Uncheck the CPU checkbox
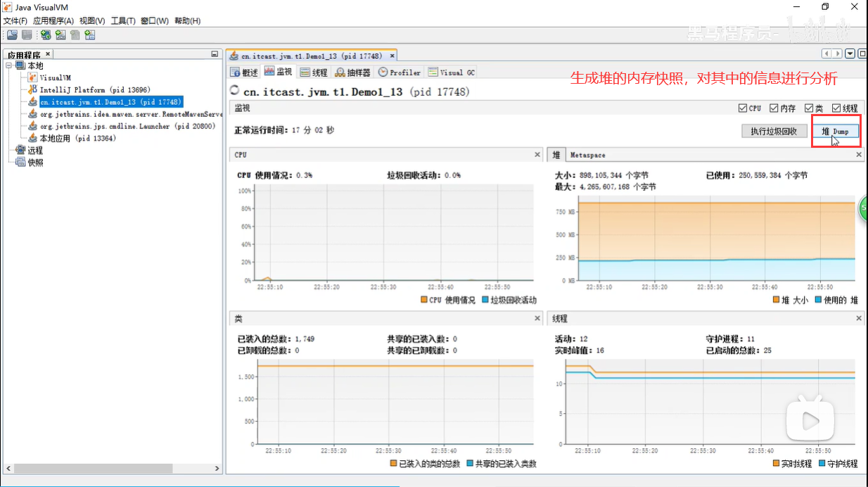868x487 pixels. point(743,108)
